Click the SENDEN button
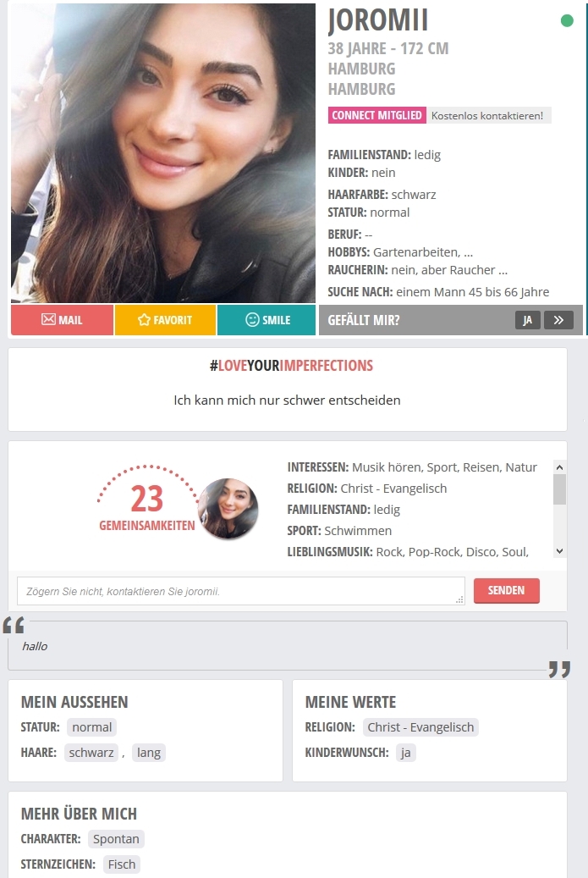Image resolution: width=588 pixels, height=878 pixels. point(506,591)
